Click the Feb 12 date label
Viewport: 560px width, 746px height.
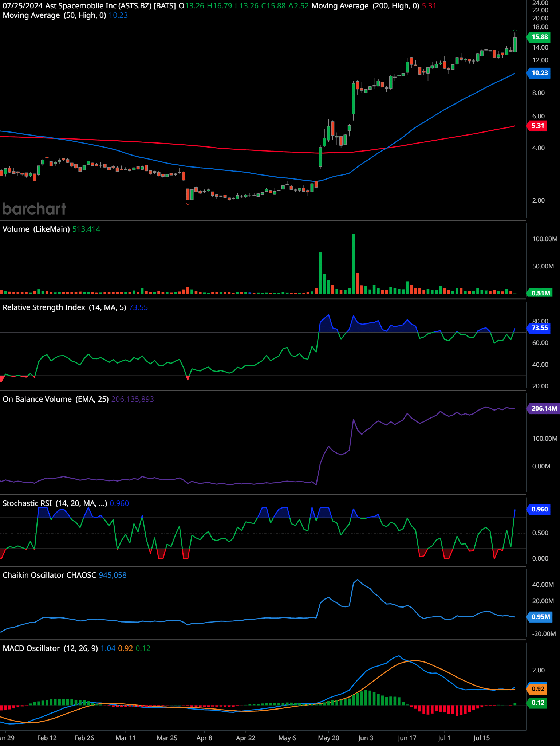[47, 738]
